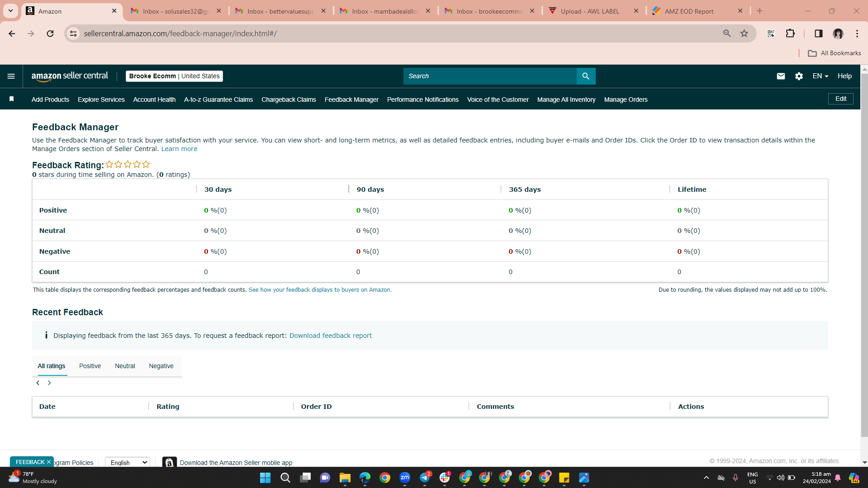Select the All ratings tab
This screenshot has height=488, width=868.
52,366
